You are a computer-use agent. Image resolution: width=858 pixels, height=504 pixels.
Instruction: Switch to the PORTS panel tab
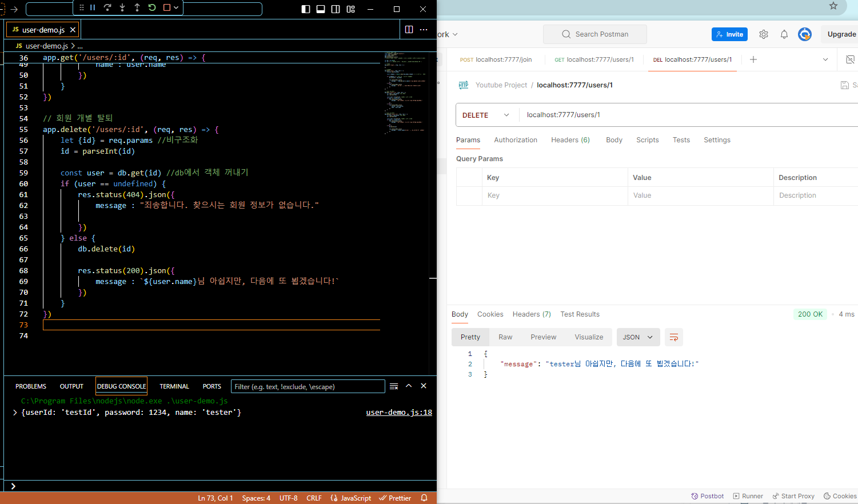coord(212,386)
